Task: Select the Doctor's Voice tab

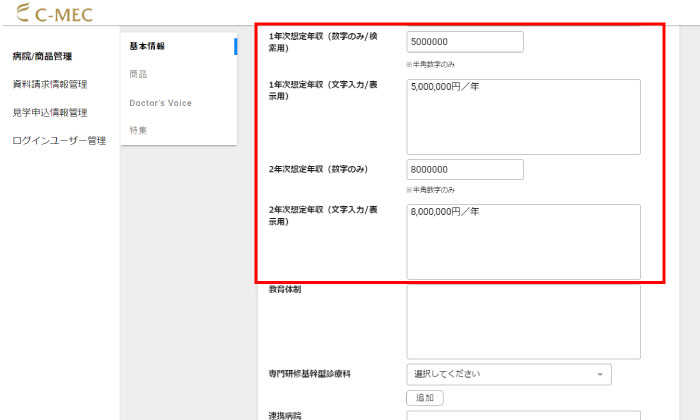Action: point(161,103)
